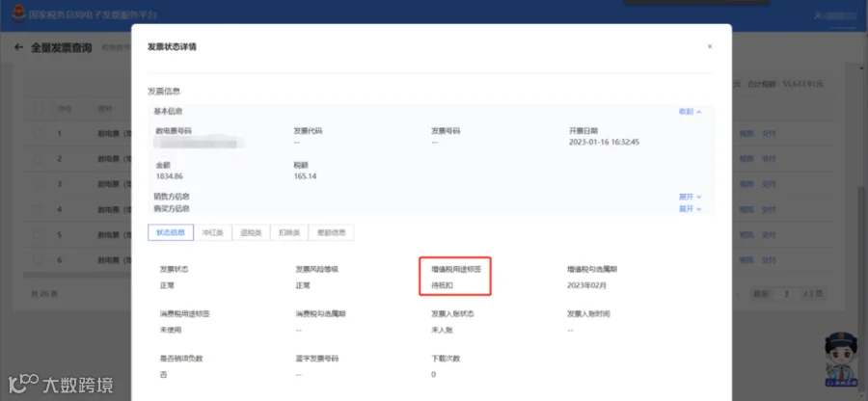Tick the select-all checkbox in table header

coord(38,108)
